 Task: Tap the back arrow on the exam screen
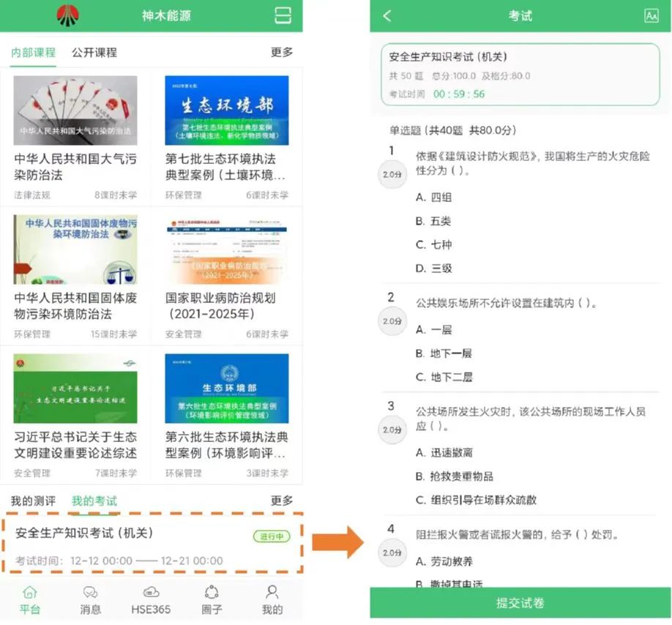coord(387,15)
